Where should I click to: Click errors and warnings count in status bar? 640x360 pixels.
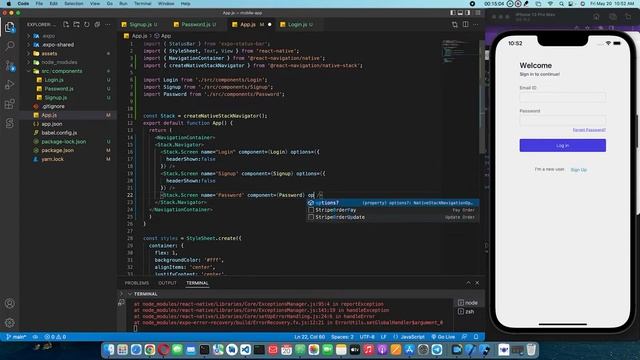click(55, 337)
